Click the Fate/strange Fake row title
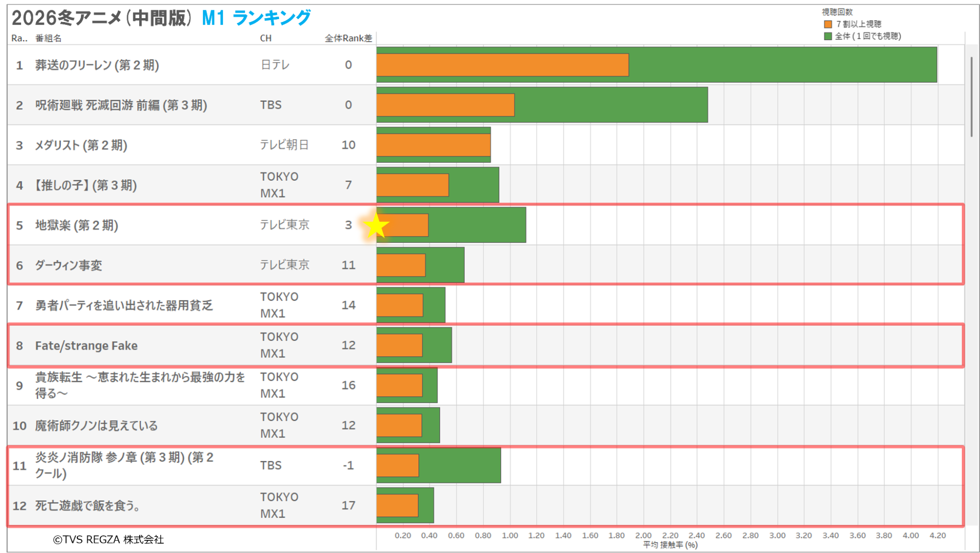 coord(86,346)
